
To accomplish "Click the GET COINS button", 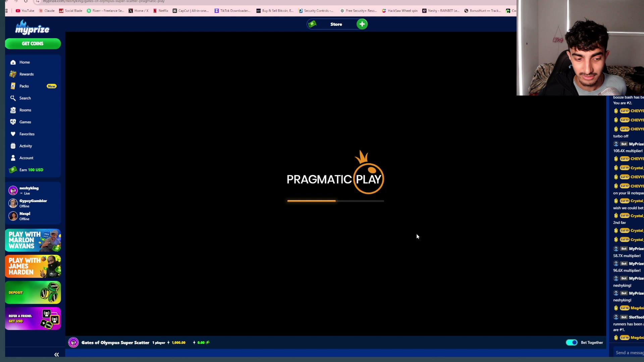I will coord(33,44).
